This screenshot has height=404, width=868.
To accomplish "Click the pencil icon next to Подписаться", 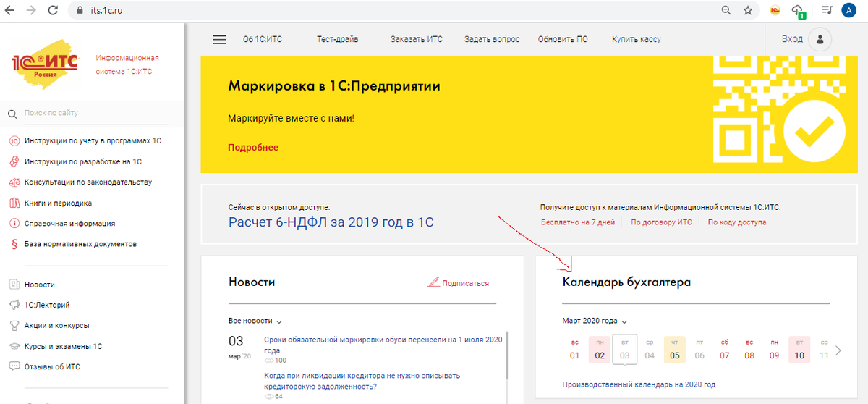I will [x=433, y=282].
